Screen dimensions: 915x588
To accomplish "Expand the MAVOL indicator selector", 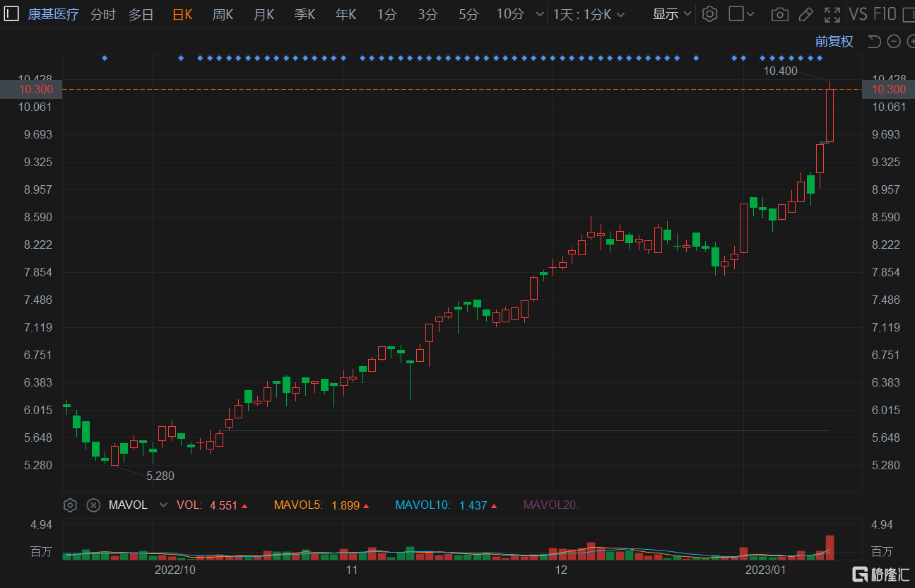I will click(164, 505).
